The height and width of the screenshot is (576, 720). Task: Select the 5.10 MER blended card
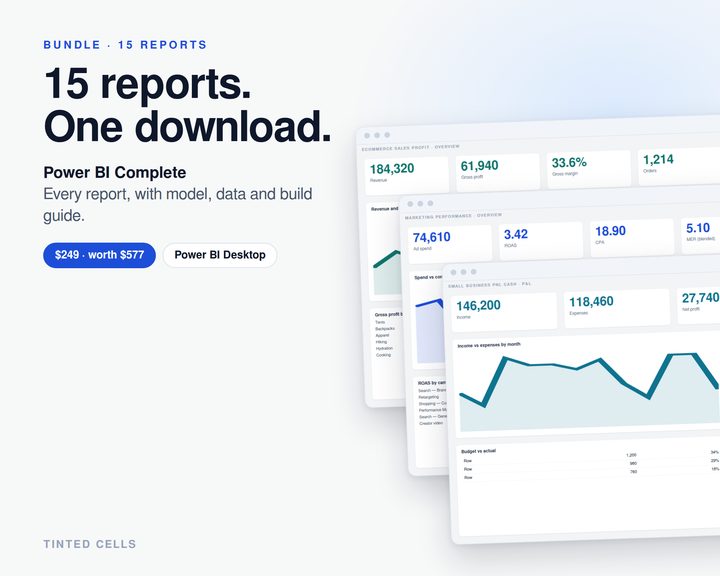point(701,234)
